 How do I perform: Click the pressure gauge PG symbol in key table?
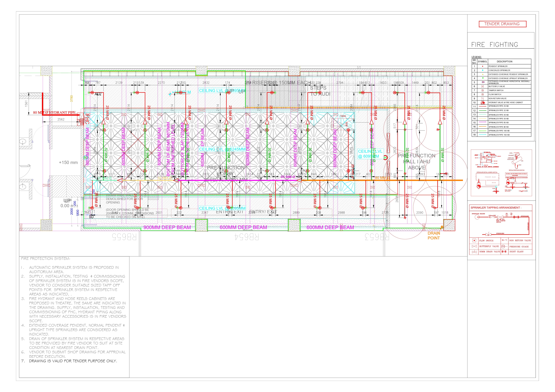coord(503,247)
